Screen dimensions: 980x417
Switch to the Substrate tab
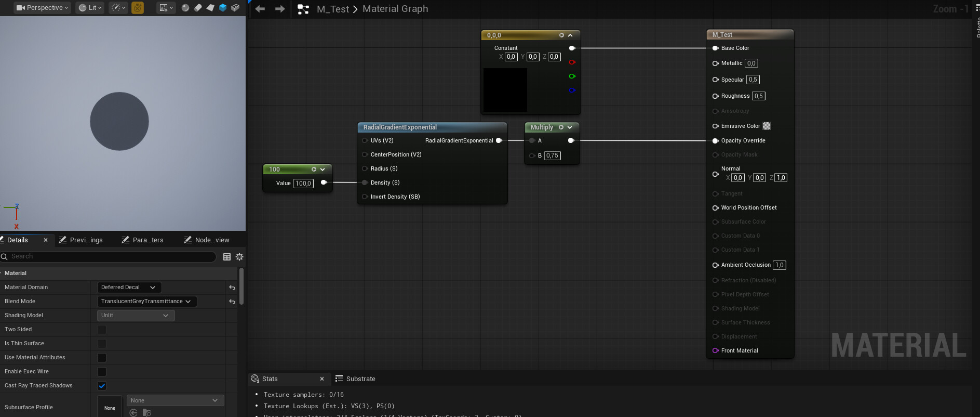coord(360,379)
